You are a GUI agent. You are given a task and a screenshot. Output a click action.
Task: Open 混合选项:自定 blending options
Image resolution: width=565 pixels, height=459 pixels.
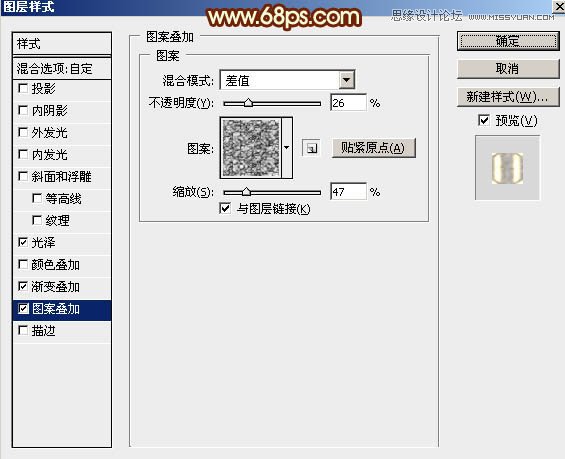pyautogui.click(x=62, y=68)
